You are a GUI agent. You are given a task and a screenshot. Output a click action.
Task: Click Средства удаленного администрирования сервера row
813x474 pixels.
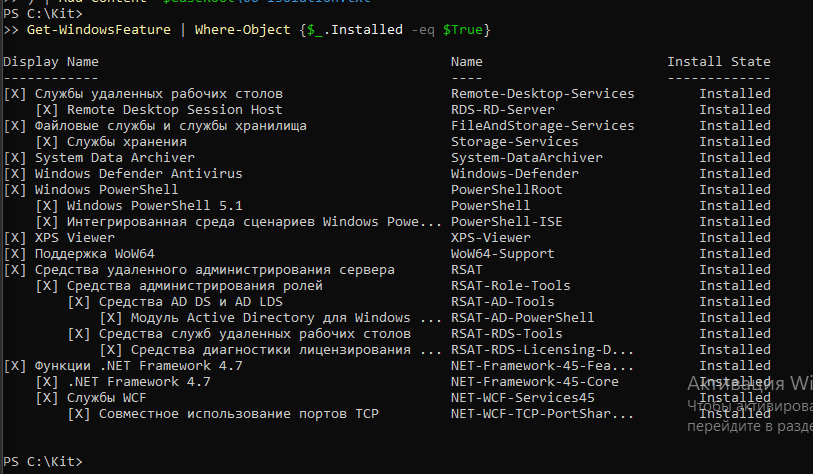pos(387,270)
